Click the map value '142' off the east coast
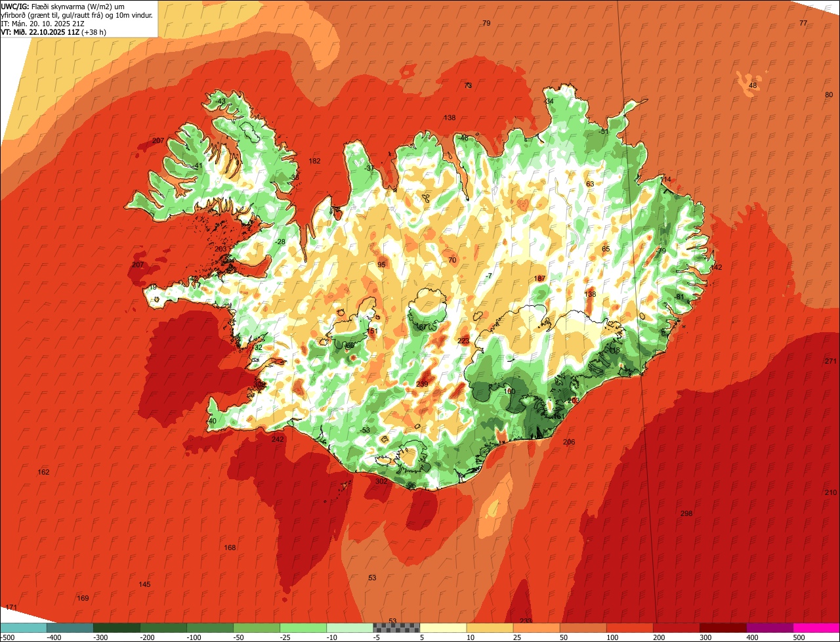The width and height of the screenshot is (840, 642). pyautogui.click(x=716, y=267)
